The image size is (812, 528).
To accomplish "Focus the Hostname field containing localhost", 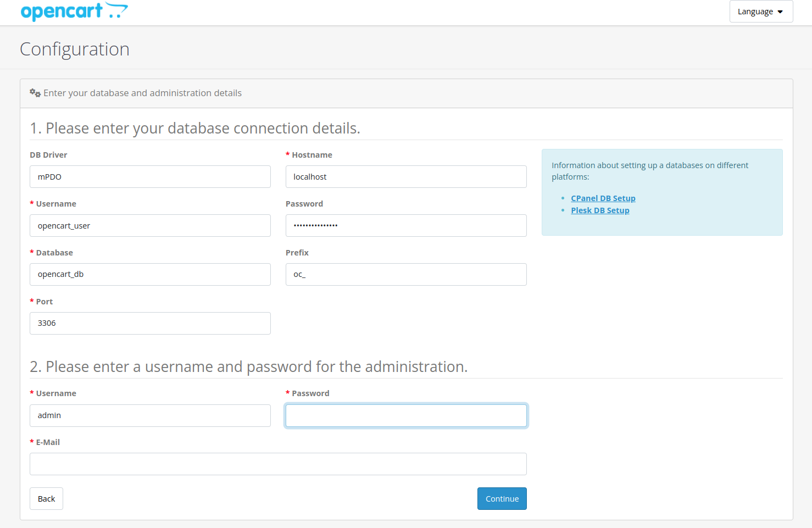I will coord(405,177).
